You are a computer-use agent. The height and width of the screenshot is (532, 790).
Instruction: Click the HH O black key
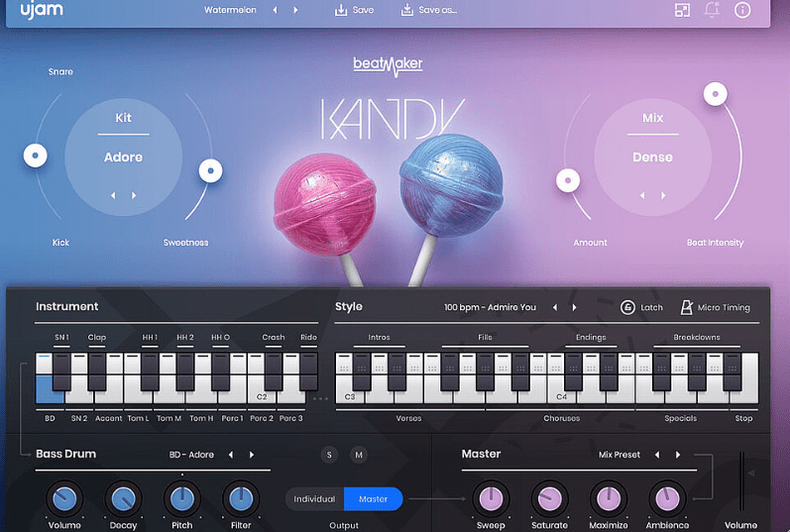pyautogui.click(x=221, y=372)
